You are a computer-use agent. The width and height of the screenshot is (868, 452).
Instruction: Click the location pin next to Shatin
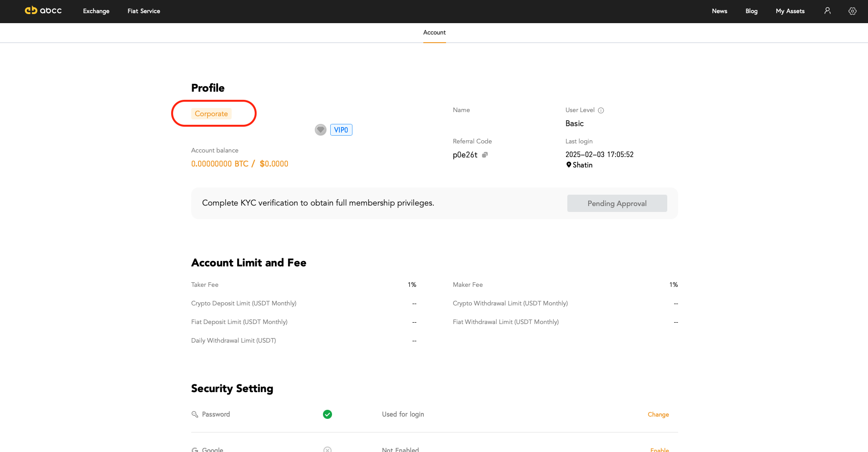tap(569, 165)
